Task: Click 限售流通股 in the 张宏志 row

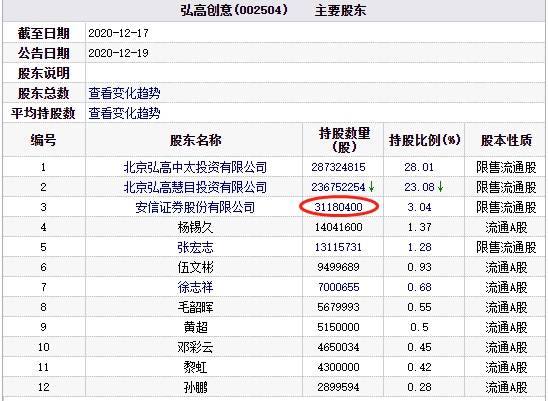Action: click(x=506, y=247)
